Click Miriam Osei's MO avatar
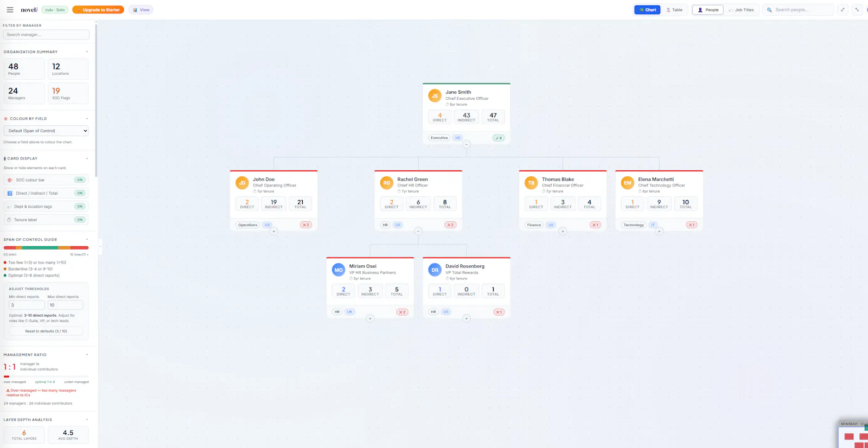This screenshot has width=868, height=448. 339,270
